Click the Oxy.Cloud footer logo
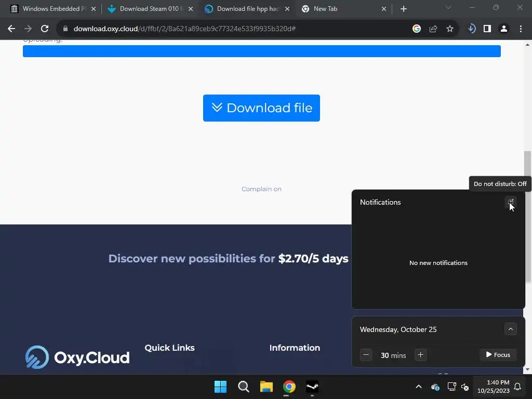The image size is (532, 399). click(x=77, y=357)
